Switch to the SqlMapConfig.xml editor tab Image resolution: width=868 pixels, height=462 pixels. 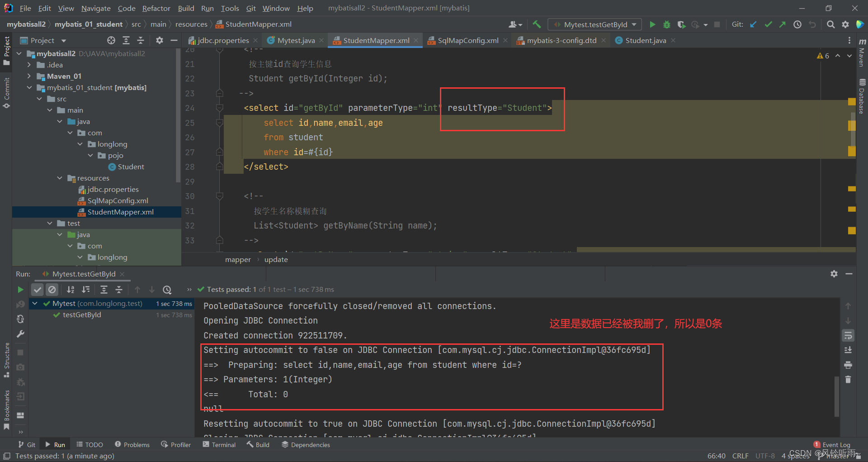(468, 40)
